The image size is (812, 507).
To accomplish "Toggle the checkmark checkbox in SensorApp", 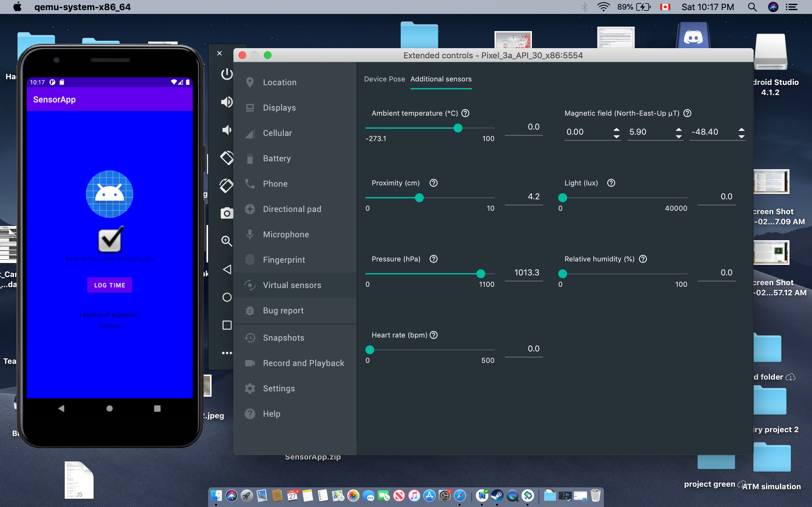I will point(110,240).
